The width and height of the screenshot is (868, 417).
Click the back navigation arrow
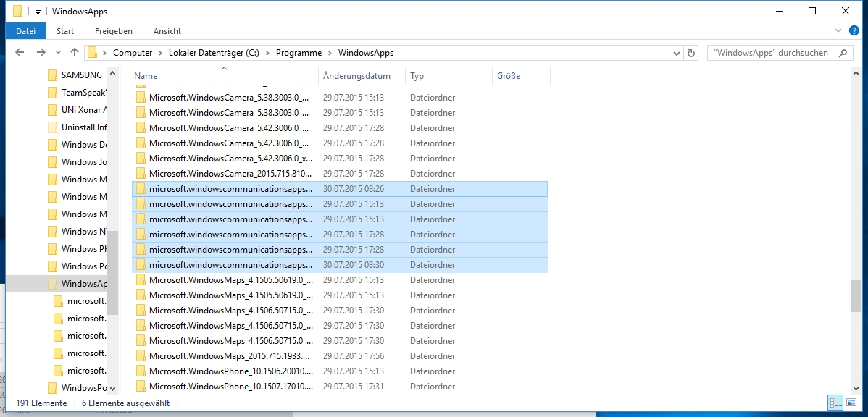click(x=20, y=53)
